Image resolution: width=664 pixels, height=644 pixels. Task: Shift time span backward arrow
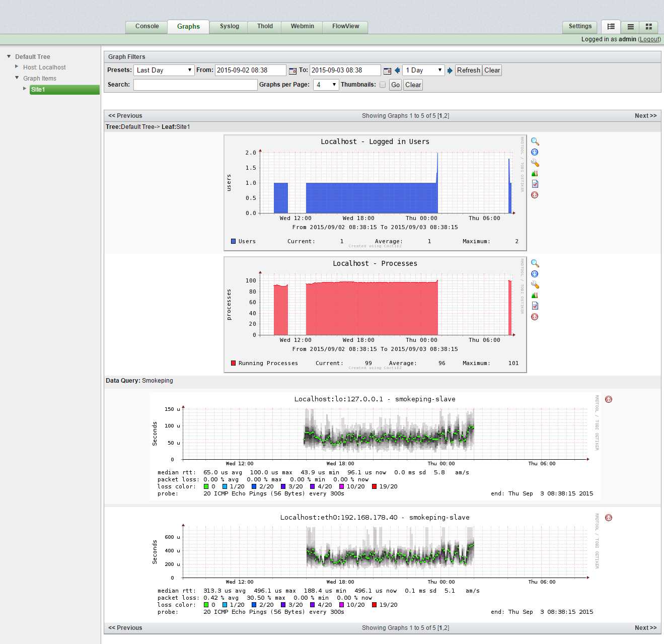click(x=397, y=70)
